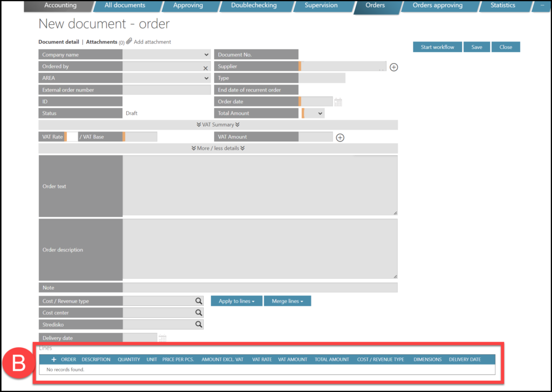552x392 pixels.
Task: Click the ORDER column header
Action: 68,359
